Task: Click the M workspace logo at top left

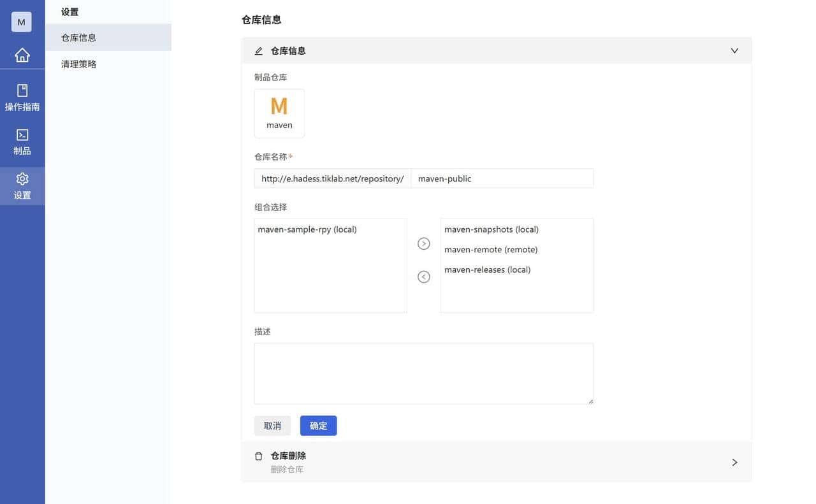Action: 21,22
